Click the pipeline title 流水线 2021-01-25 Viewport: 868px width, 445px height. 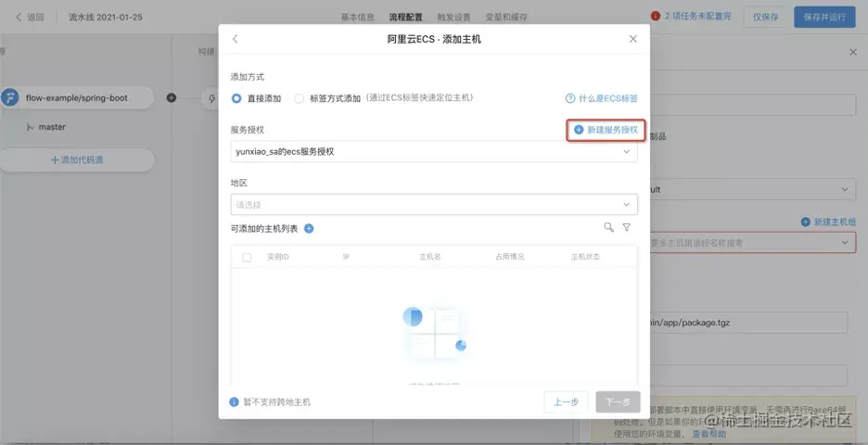[x=105, y=18]
